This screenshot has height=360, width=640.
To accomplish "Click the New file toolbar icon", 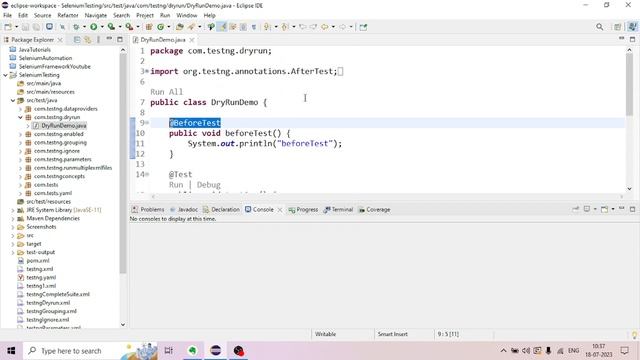I will (x=8, y=27).
